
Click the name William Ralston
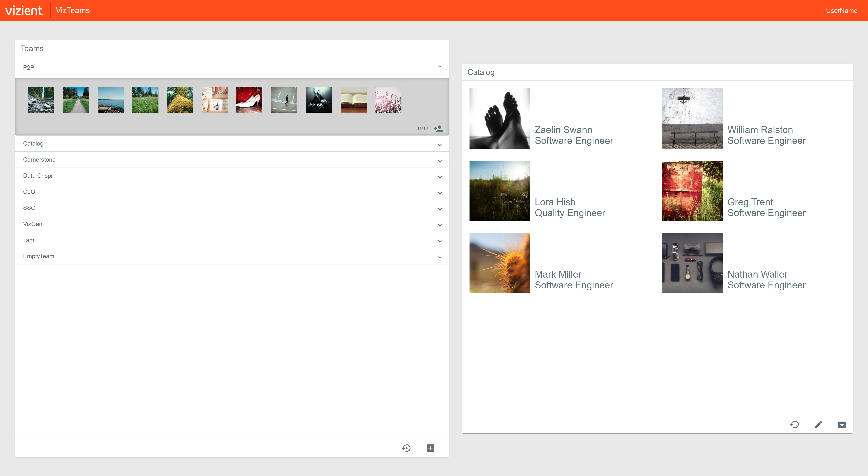[x=760, y=130]
